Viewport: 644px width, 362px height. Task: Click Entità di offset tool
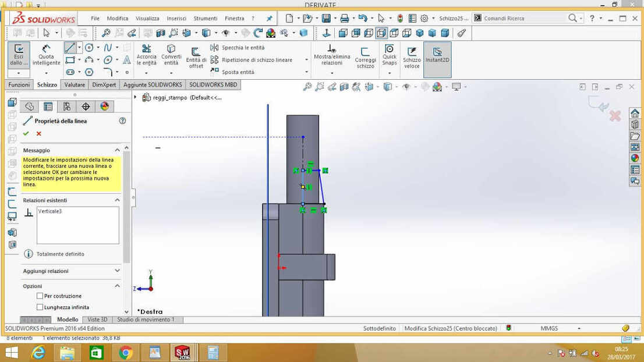[x=196, y=58]
